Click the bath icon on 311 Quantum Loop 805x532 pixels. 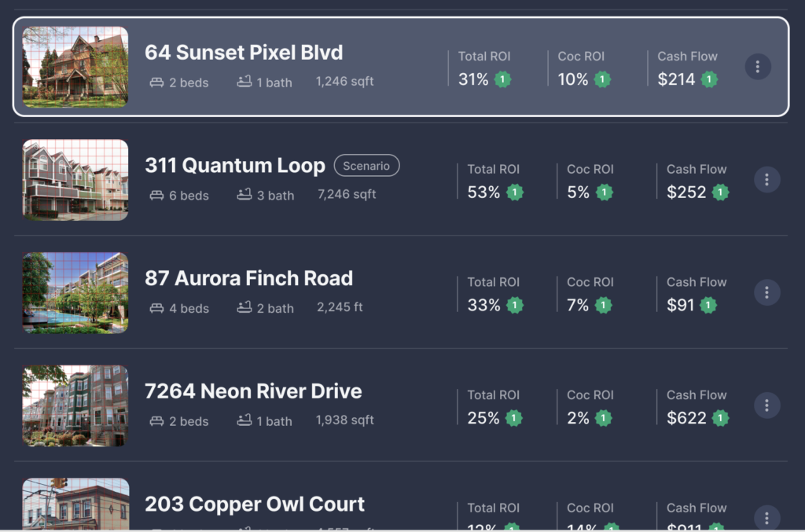click(243, 195)
